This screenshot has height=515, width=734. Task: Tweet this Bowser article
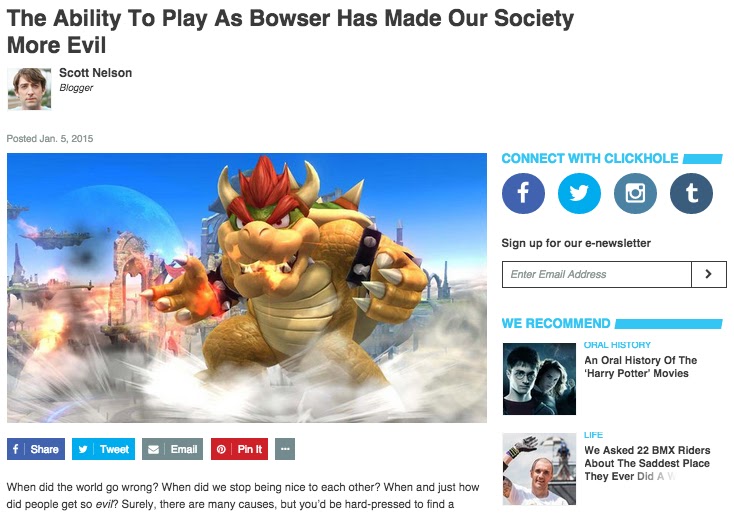coord(103,449)
